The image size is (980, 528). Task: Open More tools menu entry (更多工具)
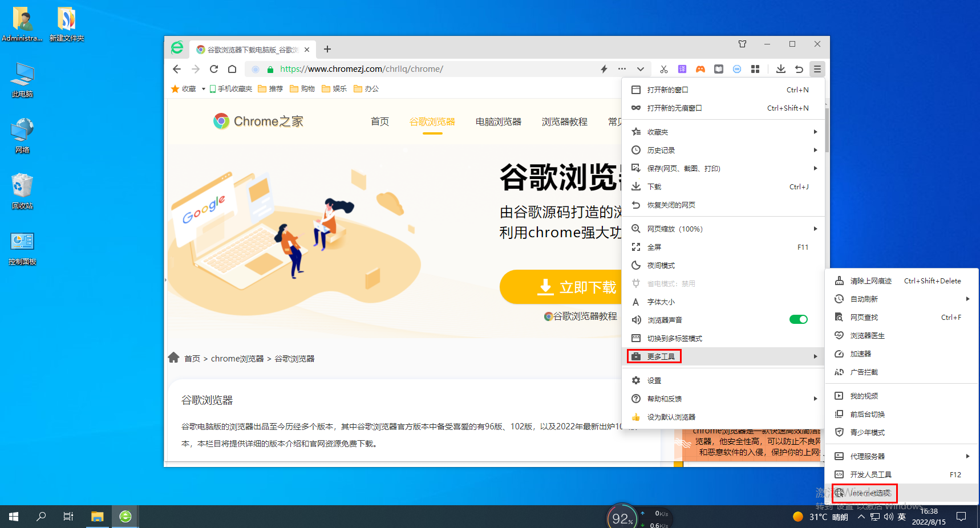(723, 356)
